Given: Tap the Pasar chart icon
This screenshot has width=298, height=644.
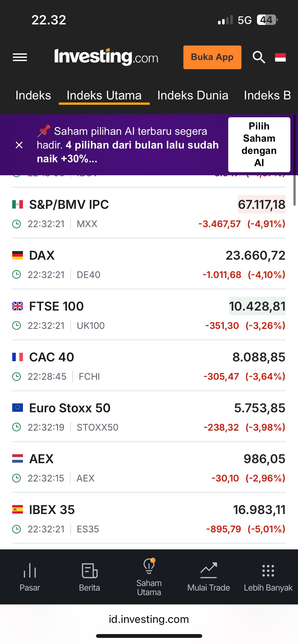Looking at the screenshot, I should (x=30, y=570).
